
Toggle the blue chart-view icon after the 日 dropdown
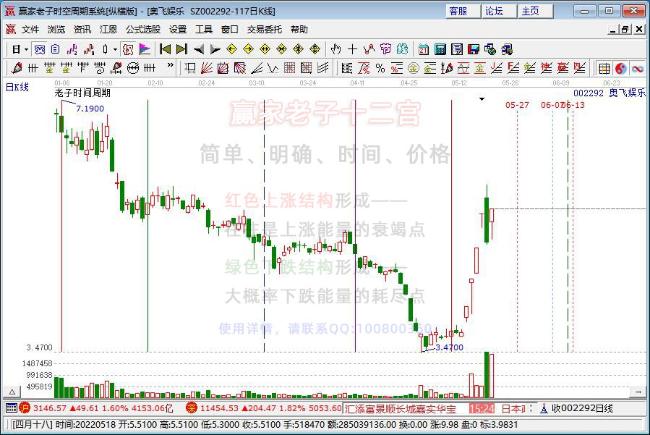pyautogui.click(x=40, y=49)
